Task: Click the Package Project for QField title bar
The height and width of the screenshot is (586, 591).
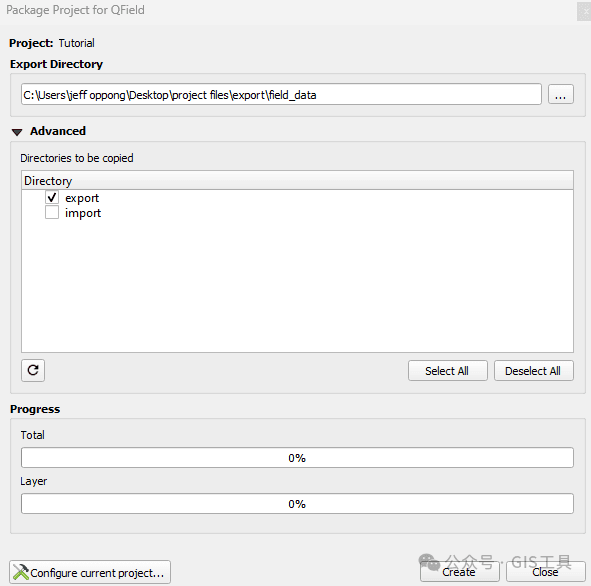Action: pyautogui.click(x=288, y=11)
